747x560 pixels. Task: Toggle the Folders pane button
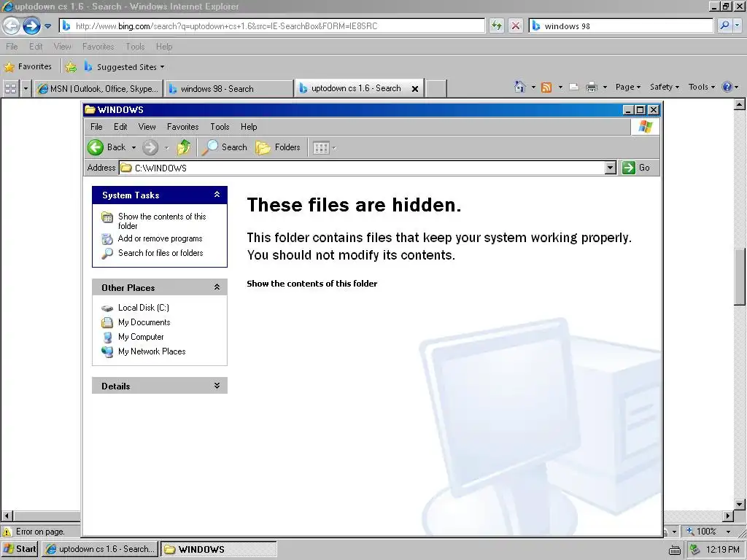tap(278, 147)
